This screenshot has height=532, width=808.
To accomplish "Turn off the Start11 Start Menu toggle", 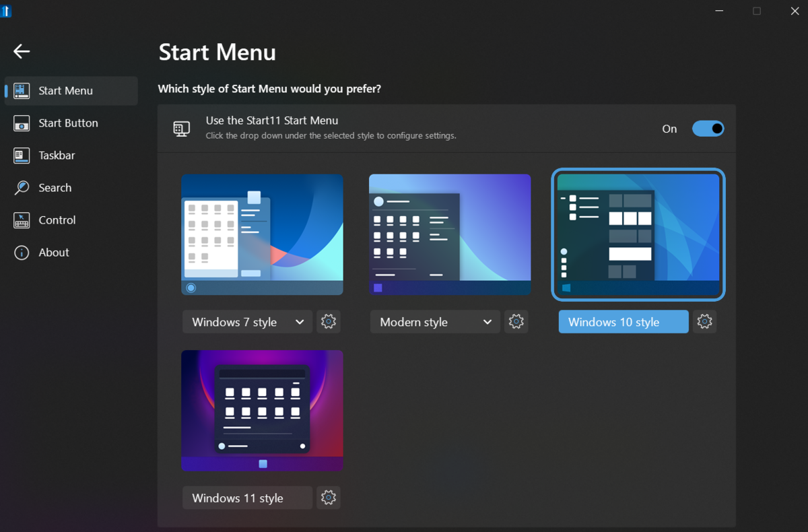I will point(708,129).
